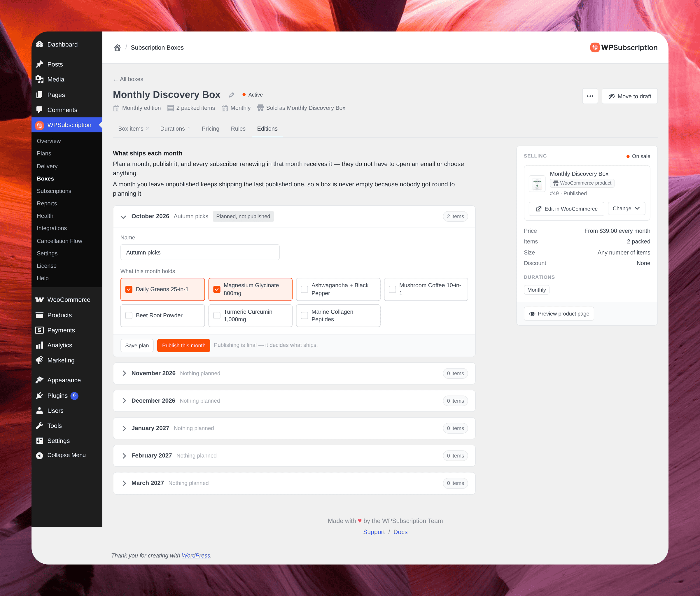The height and width of the screenshot is (596, 700).
Task: Switch to the Durations tab
Action: tap(175, 129)
